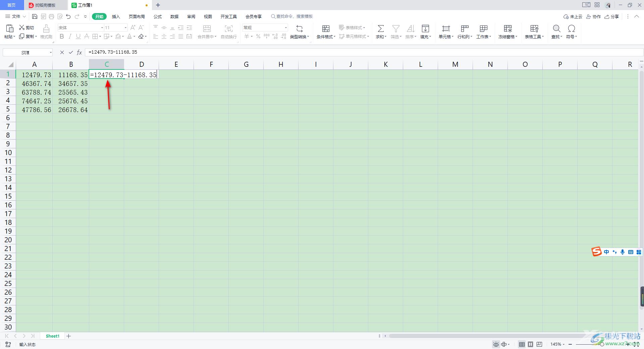Click the Merge and Center icon
644x349 pixels.
point(207,29)
